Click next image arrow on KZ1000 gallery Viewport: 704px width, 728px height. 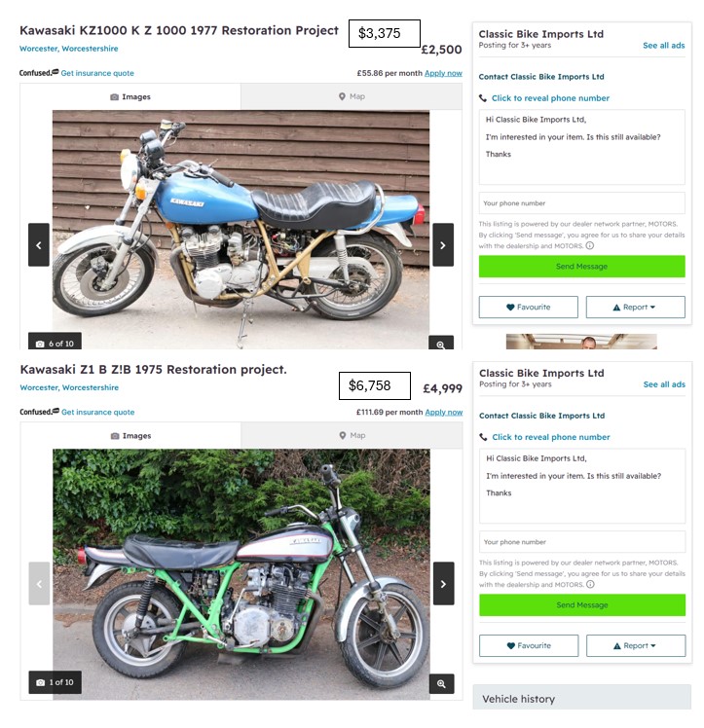[x=442, y=244]
